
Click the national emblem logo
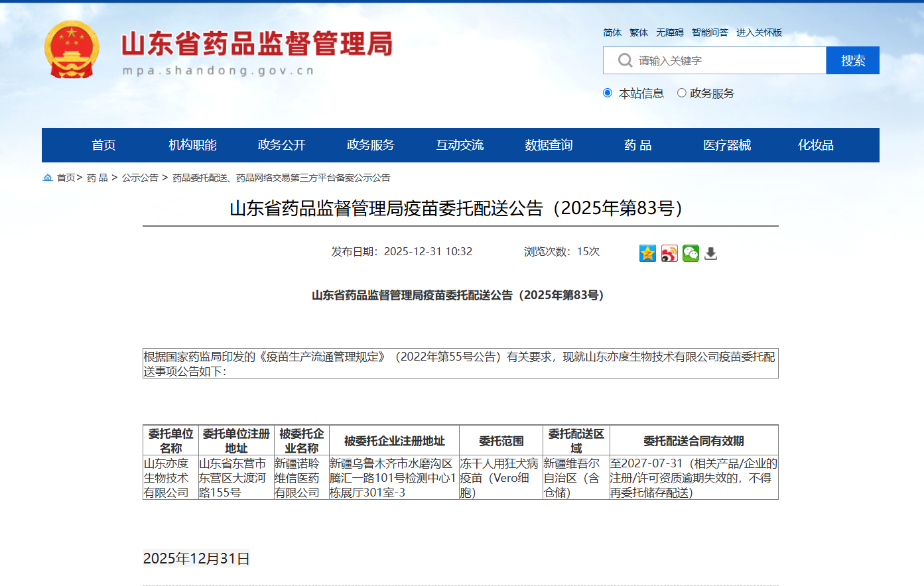(72, 50)
